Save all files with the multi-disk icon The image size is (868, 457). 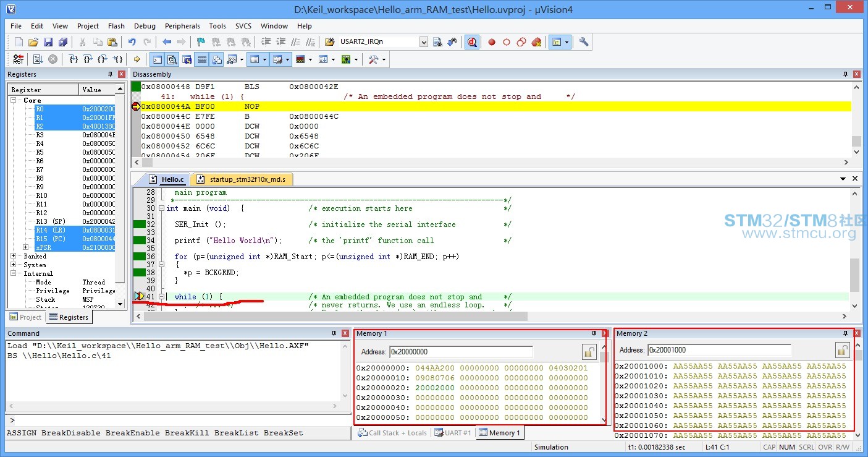(63, 42)
